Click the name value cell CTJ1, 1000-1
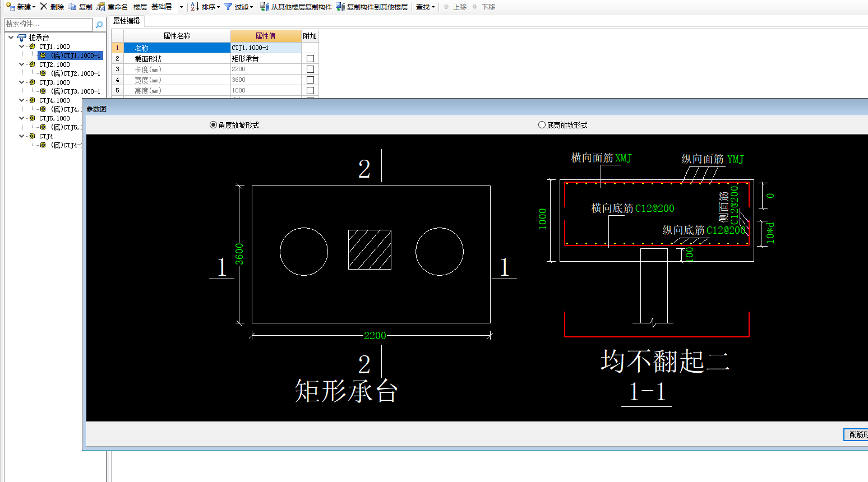The height and width of the screenshot is (482, 868). coord(266,48)
